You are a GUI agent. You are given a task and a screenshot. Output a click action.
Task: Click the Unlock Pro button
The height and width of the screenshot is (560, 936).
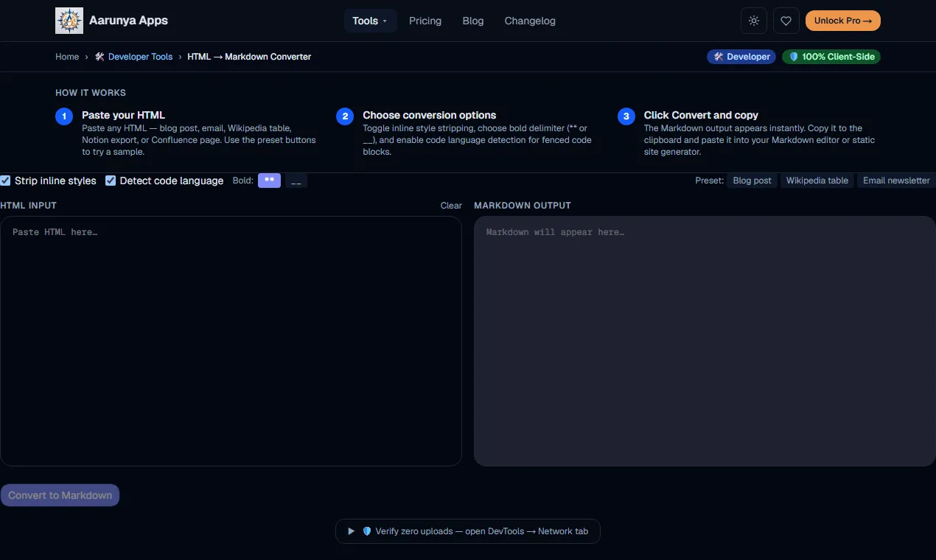(x=843, y=21)
